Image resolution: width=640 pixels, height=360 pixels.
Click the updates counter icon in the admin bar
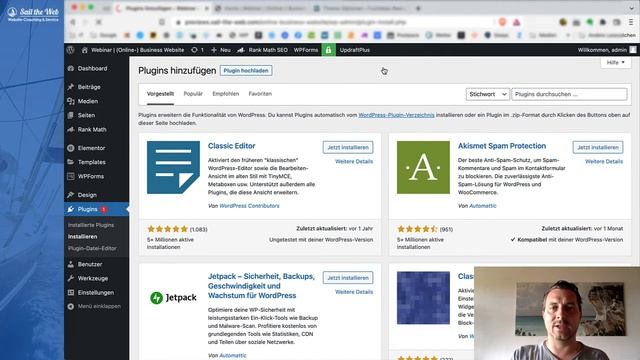[197, 50]
